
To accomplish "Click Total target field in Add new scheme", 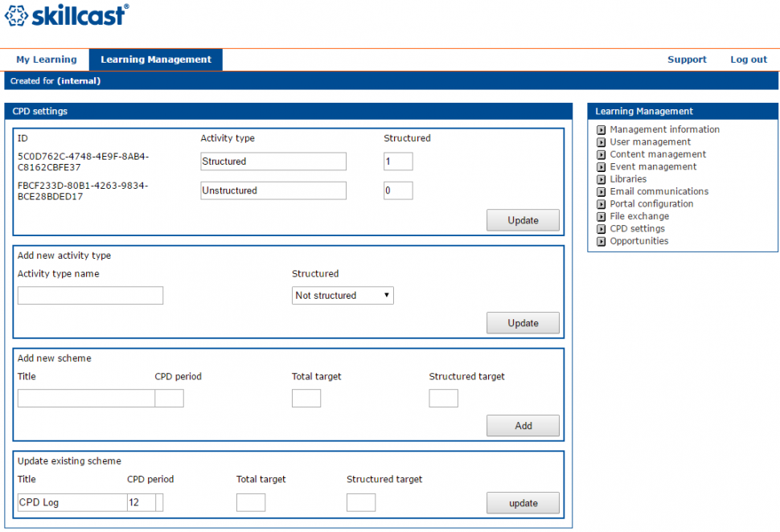I will (x=306, y=399).
